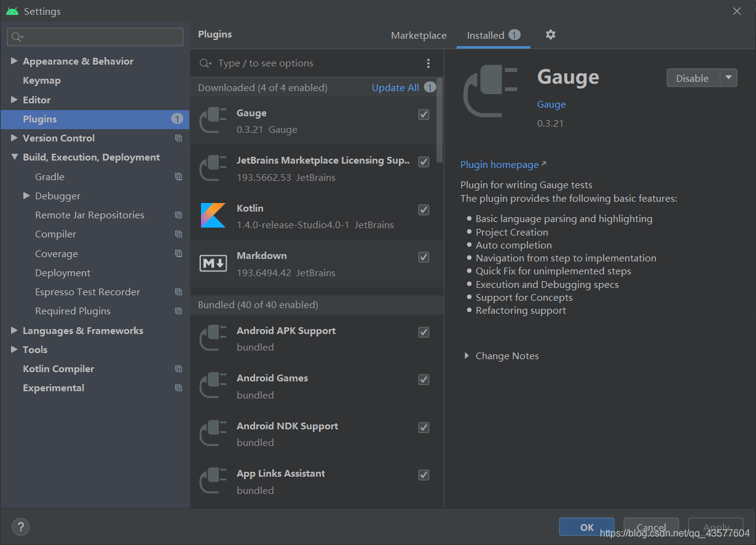Click the per-project icon next to Version Control
This screenshot has height=545, width=756.
click(178, 138)
